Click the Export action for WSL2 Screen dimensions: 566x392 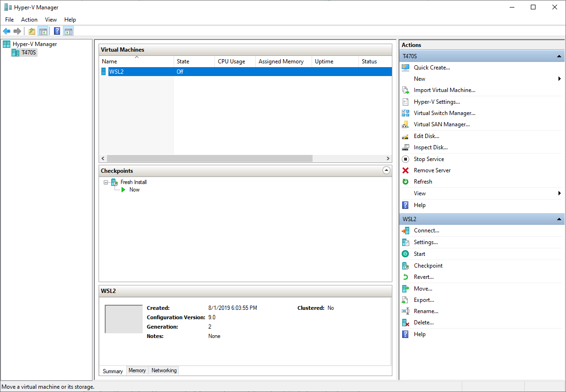423,300
